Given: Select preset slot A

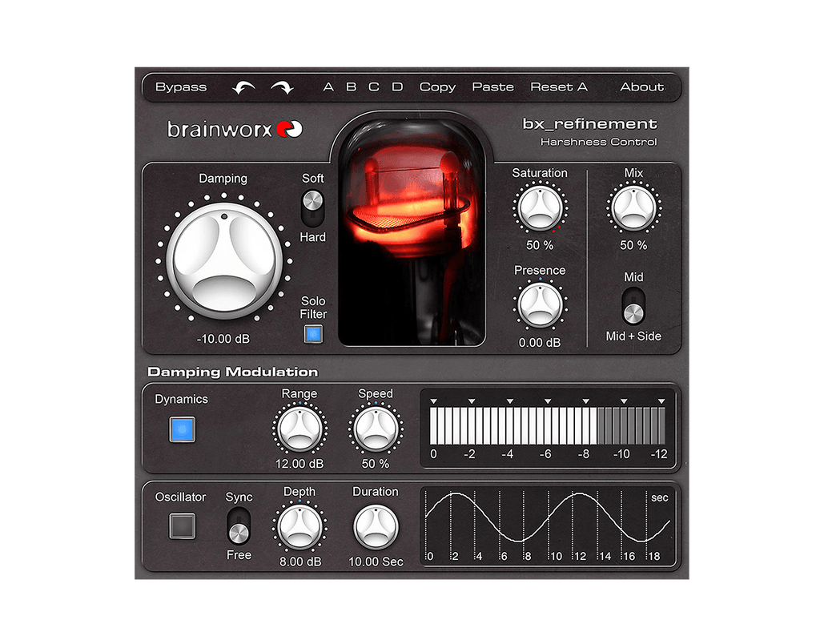Looking at the screenshot, I should 328,87.
